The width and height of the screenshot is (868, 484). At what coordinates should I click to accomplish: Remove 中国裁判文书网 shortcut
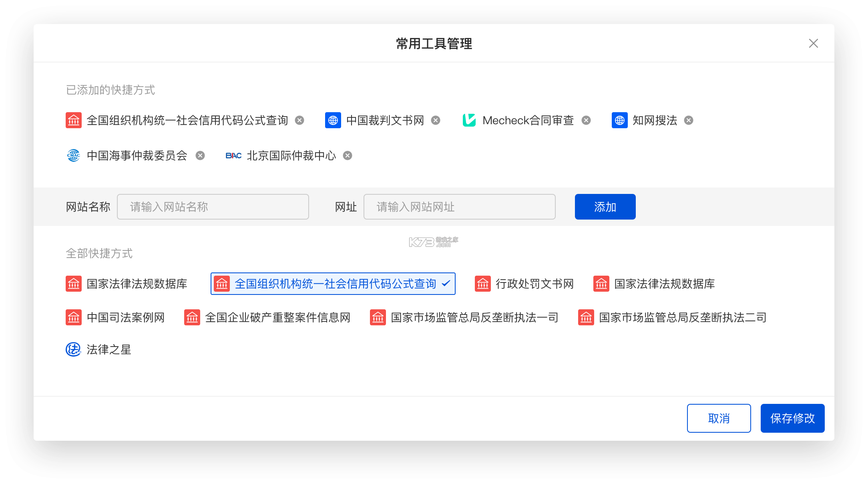pyautogui.click(x=436, y=120)
